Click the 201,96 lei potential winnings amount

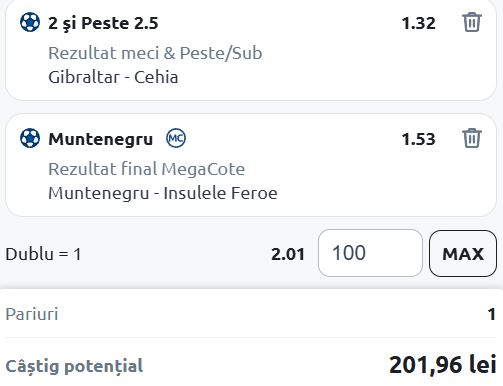(x=443, y=365)
